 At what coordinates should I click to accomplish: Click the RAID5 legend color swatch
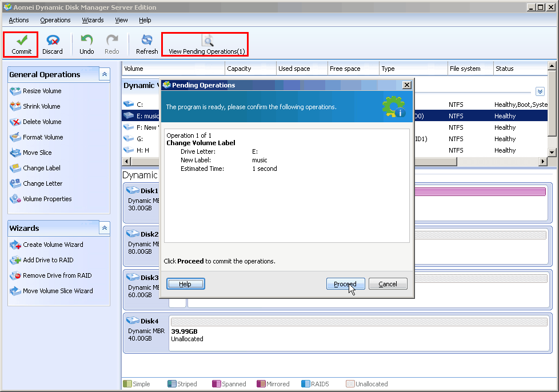(x=306, y=384)
